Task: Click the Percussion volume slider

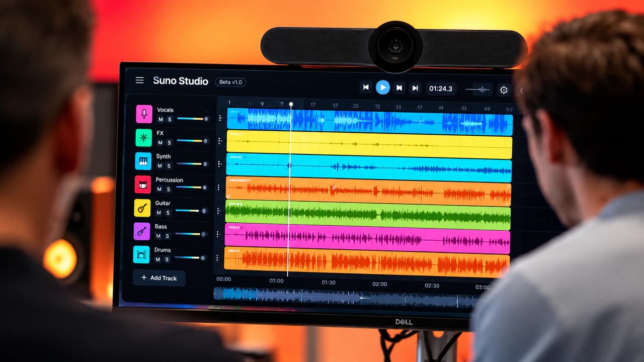Action: click(192, 188)
